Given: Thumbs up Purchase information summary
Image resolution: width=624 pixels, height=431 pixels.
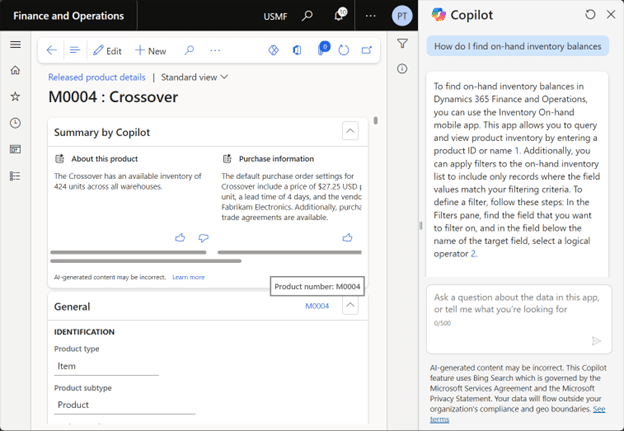Looking at the screenshot, I should [x=347, y=238].
